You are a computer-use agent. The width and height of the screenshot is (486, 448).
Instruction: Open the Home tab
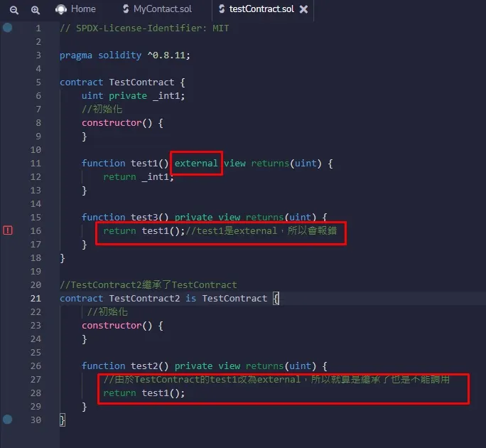75,9
